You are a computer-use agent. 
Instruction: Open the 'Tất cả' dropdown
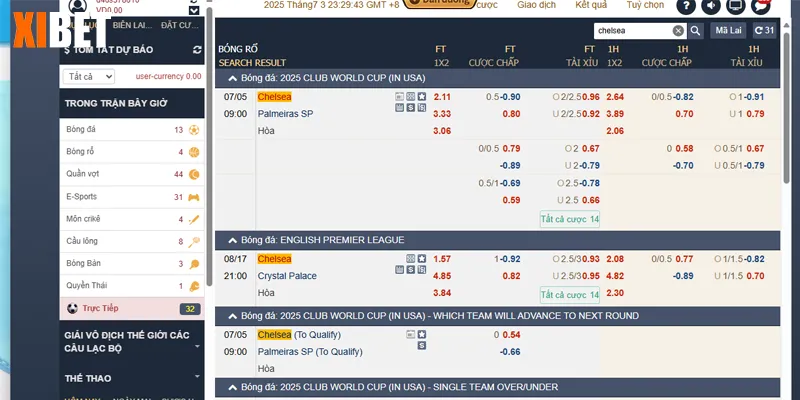(88, 76)
